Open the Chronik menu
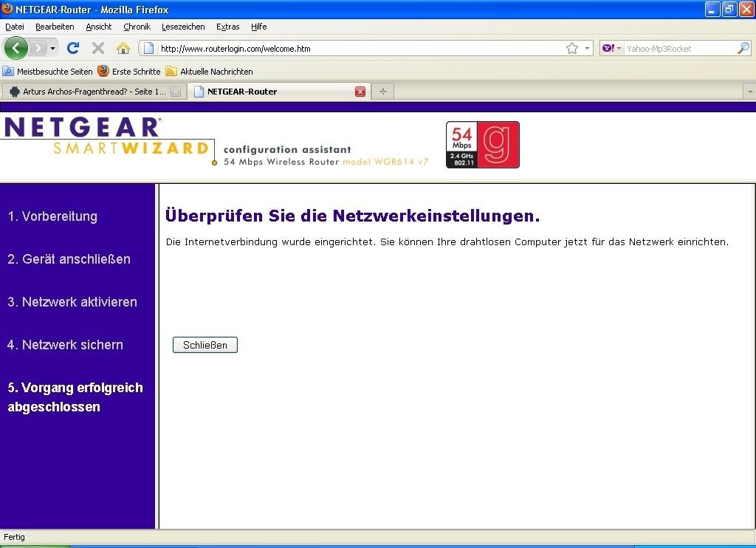Viewport: 756px width, 548px height. click(x=137, y=27)
